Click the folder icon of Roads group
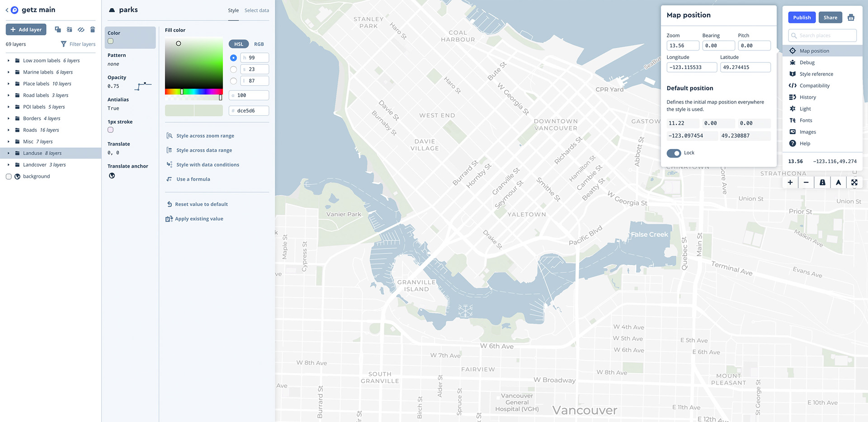Screen dimensions: 868x422 tap(17, 130)
